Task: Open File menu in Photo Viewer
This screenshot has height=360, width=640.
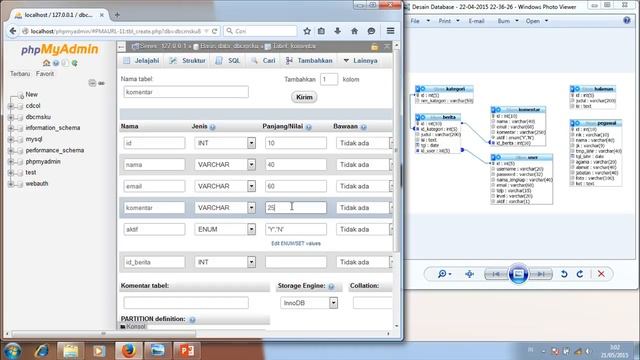Action: coord(420,21)
